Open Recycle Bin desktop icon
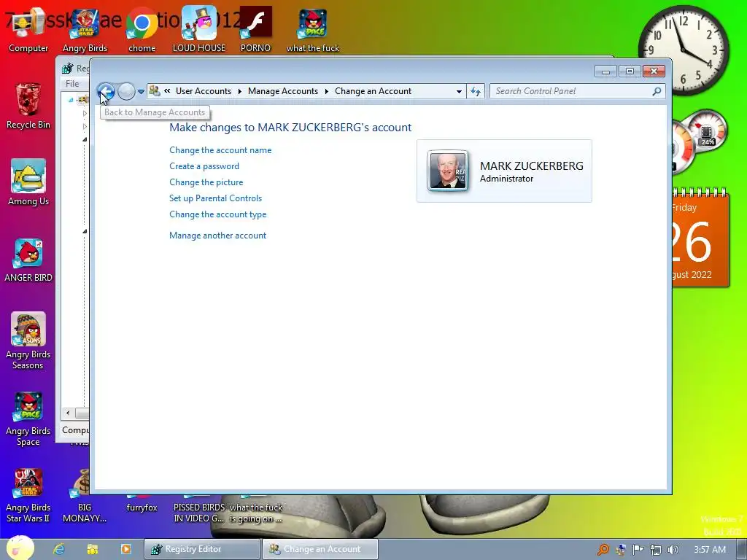Screen dimensions: 747x560 pos(28,106)
